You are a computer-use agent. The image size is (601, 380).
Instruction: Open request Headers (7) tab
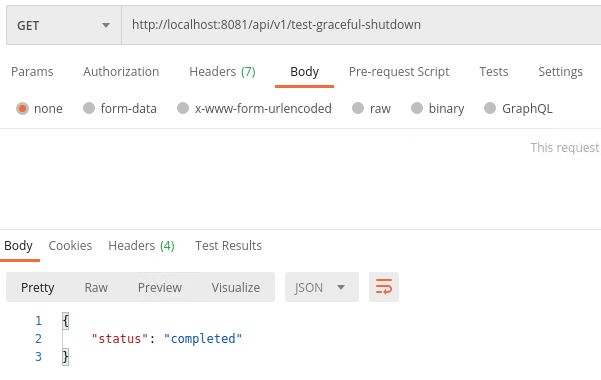click(x=222, y=72)
